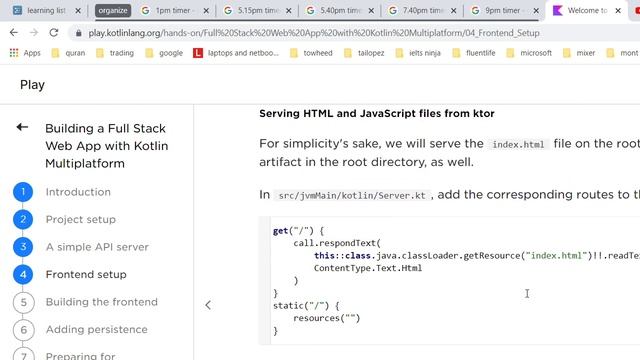The height and width of the screenshot is (360, 640).
Task: Close the learning list tab
Action: pos(78,11)
